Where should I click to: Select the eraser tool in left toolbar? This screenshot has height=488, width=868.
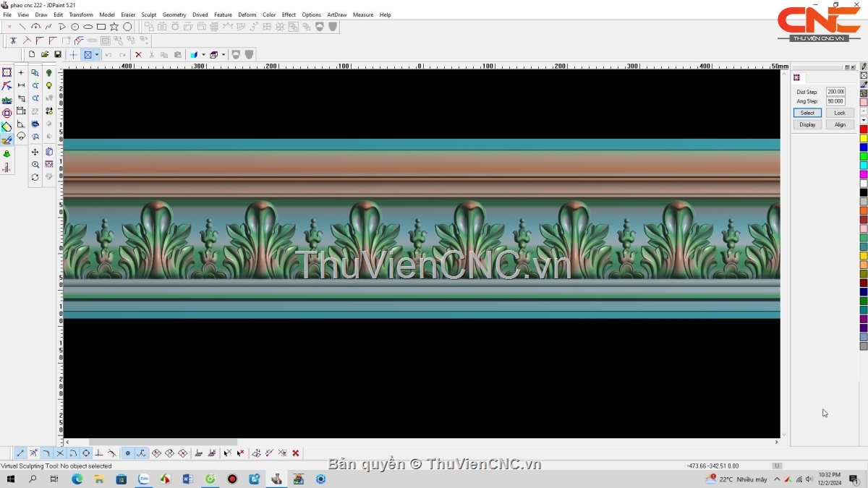[x=7, y=127]
